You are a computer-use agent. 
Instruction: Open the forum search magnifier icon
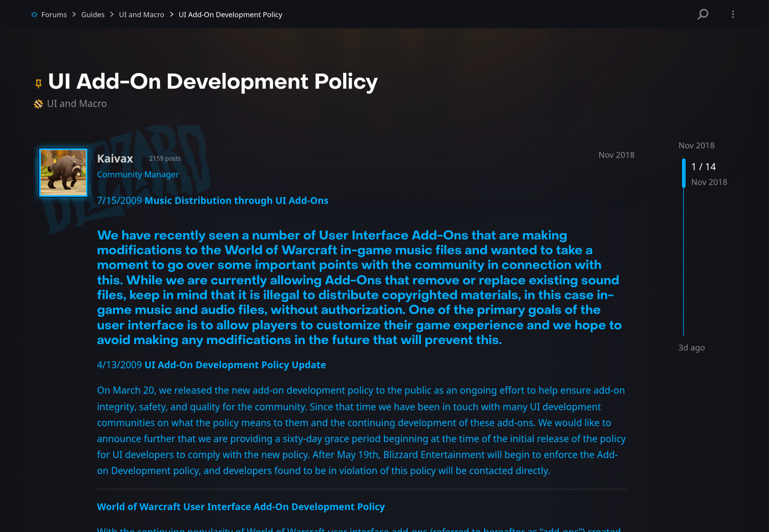(703, 14)
